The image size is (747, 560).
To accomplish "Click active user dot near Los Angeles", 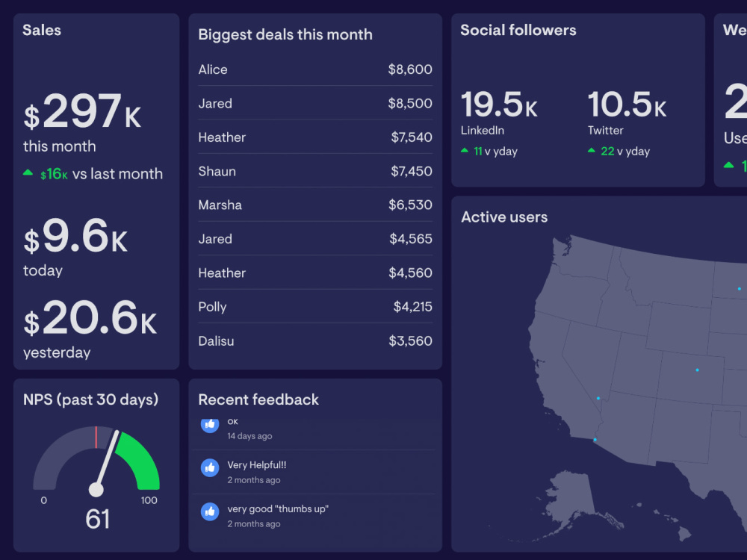I will (595, 440).
